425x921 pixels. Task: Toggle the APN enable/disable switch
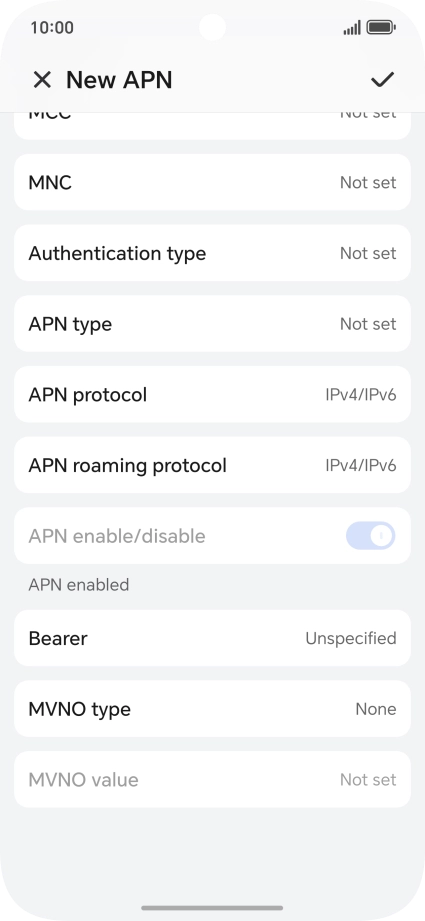coord(370,536)
